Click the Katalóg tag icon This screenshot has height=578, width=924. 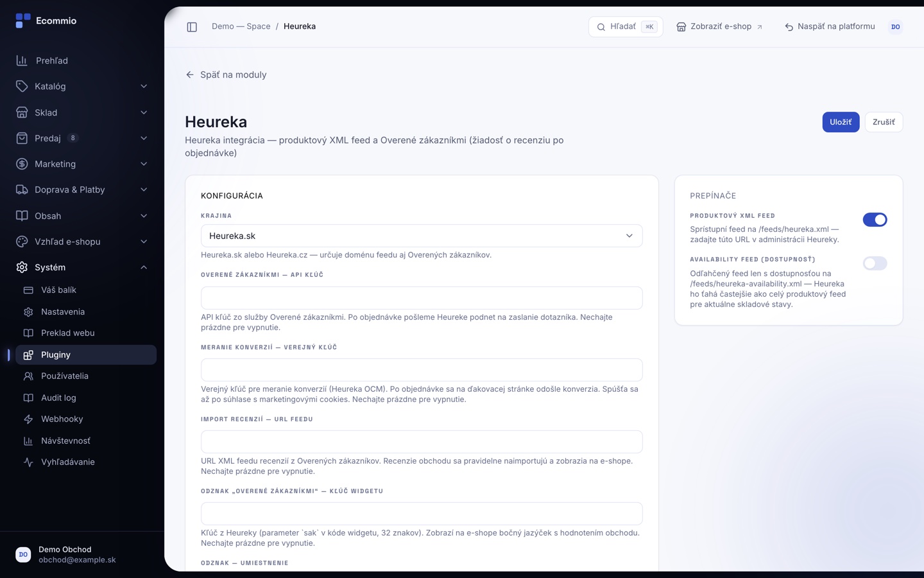22,86
